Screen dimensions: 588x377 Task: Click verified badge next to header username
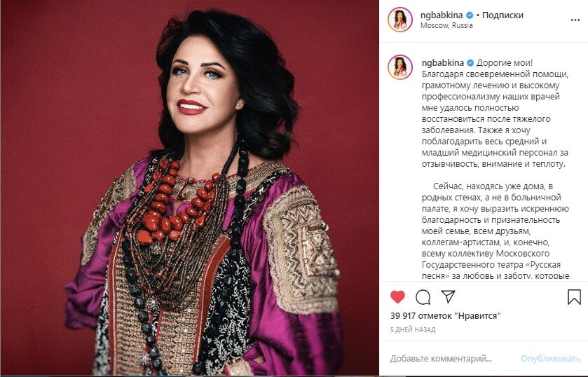(x=470, y=15)
